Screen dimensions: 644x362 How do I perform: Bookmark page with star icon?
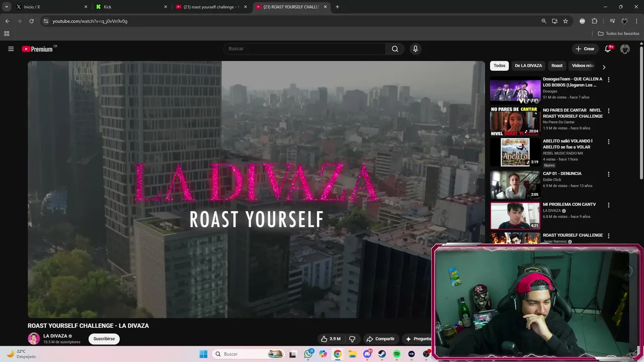point(566,21)
